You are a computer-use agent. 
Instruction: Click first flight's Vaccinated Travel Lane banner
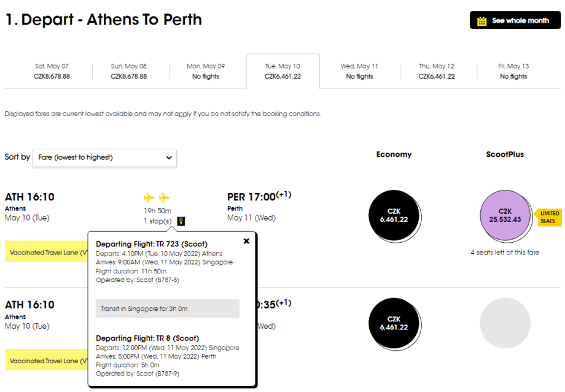pos(47,252)
